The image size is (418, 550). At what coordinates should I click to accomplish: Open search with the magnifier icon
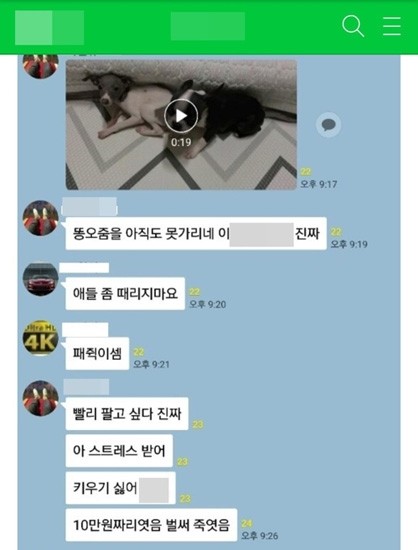pos(353,26)
